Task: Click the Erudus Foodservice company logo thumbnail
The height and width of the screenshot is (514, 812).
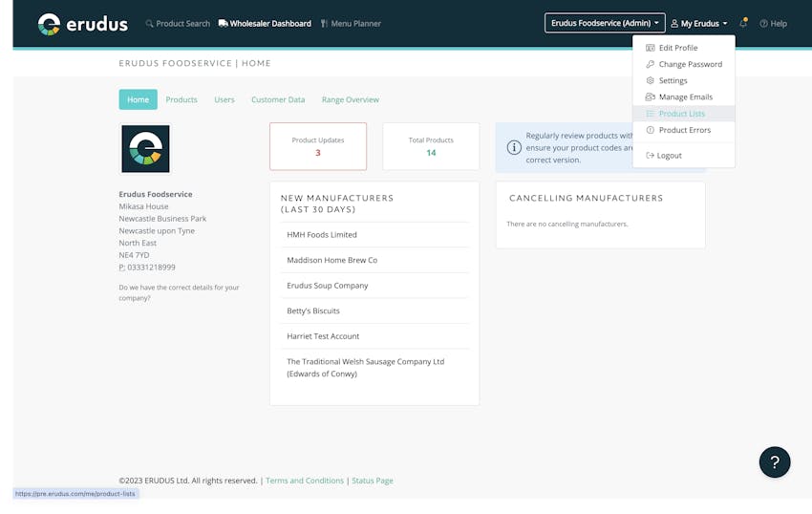Action: (x=145, y=149)
